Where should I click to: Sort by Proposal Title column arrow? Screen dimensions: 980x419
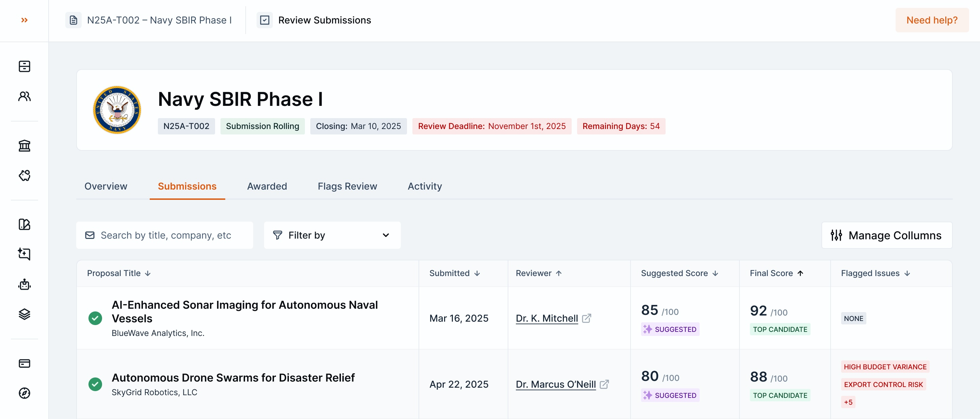click(148, 273)
